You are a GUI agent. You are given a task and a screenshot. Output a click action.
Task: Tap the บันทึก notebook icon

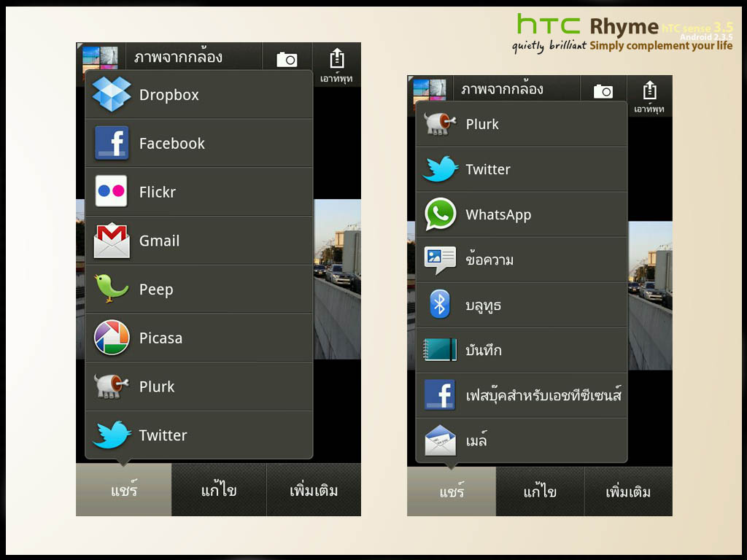tap(440, 349)
